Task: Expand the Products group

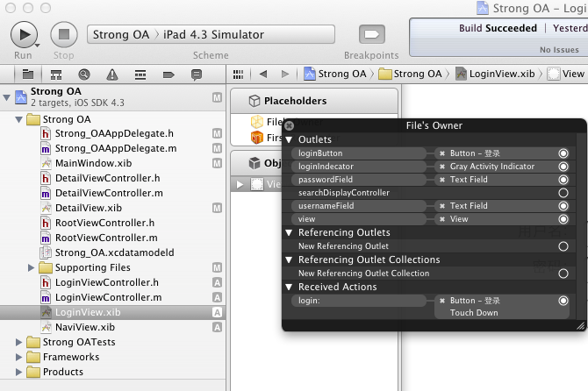Action: 18,372
